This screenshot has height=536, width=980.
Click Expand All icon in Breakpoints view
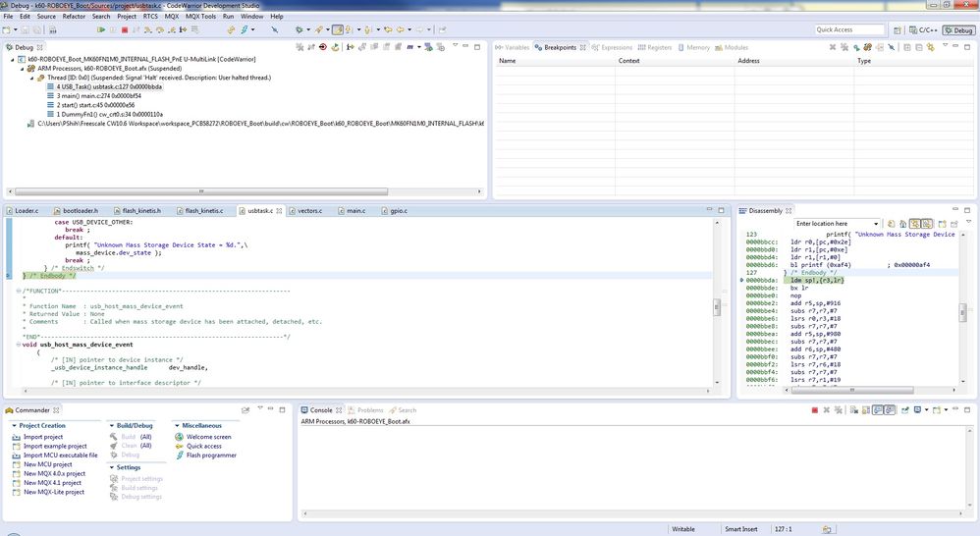[x=907, y=47]
